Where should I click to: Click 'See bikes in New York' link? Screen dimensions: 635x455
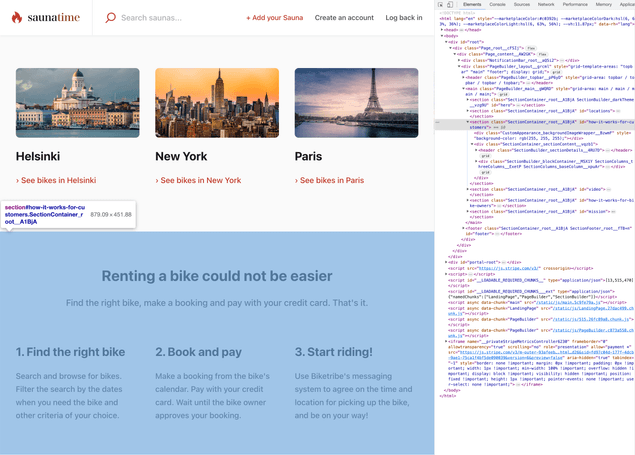198,180
